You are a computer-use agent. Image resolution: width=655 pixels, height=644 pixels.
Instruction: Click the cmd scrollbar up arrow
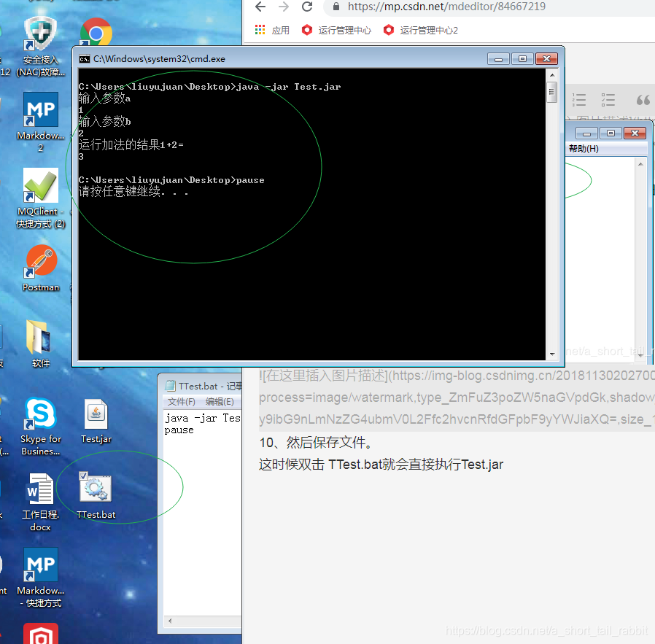(552, 75)
